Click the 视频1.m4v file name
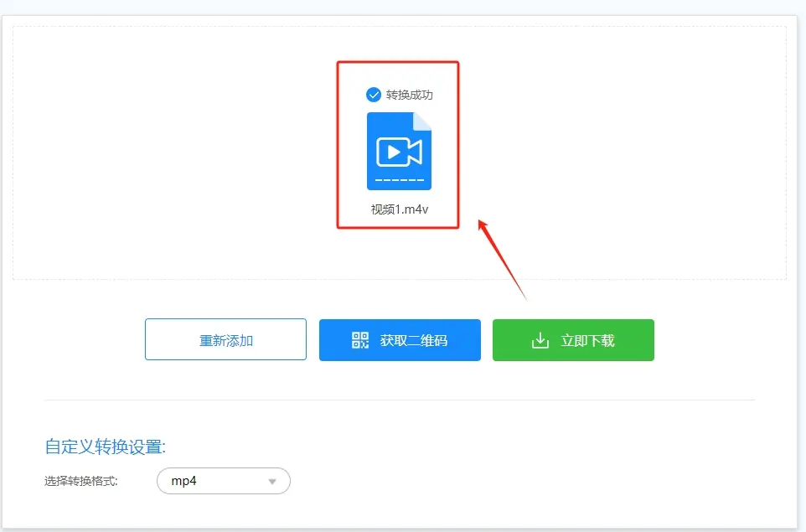The width and height of the screenshot is (806, 532). pyautogui.click(x=400, y=209)
